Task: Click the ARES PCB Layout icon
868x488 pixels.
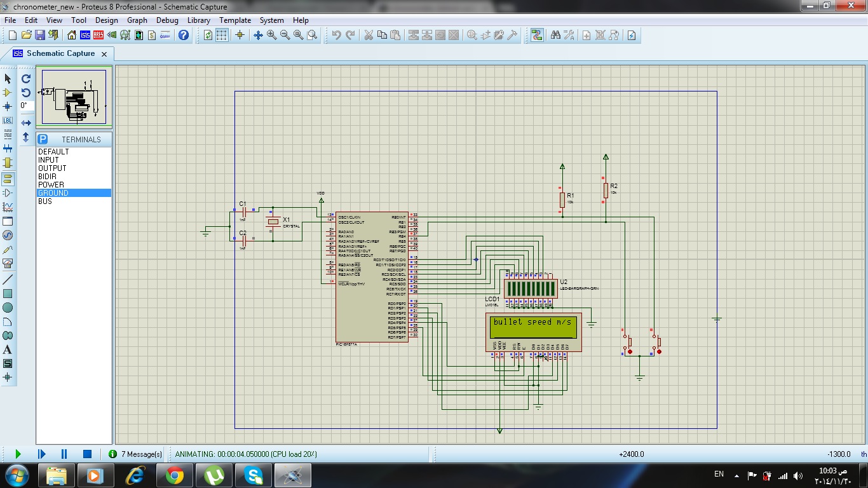Action: [98, 36]
